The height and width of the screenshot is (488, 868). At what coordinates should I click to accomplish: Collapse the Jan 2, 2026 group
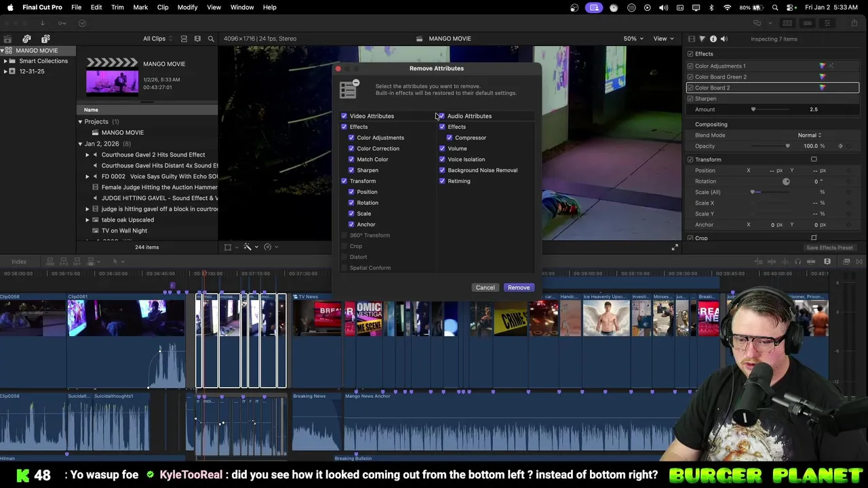(80, 144)
